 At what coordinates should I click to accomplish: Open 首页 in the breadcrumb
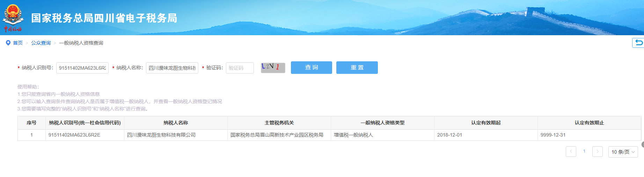click(18, 43)
